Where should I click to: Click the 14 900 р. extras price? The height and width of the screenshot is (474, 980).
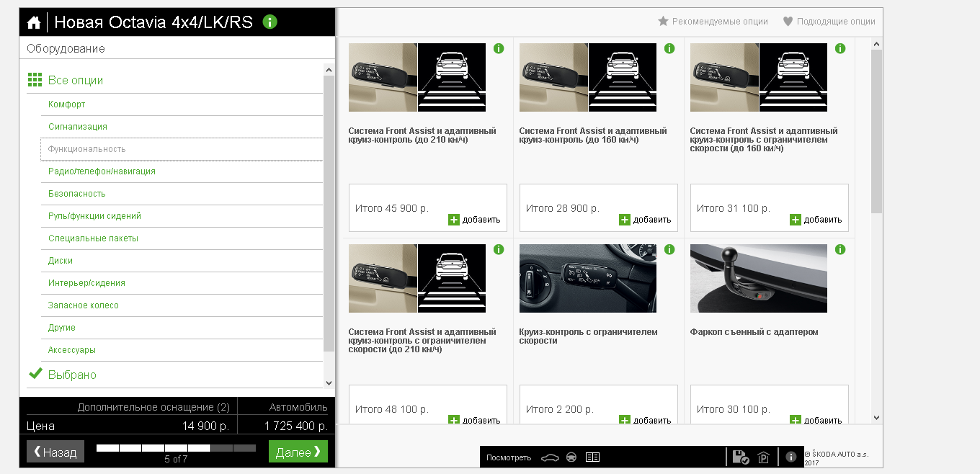[205, 426]
